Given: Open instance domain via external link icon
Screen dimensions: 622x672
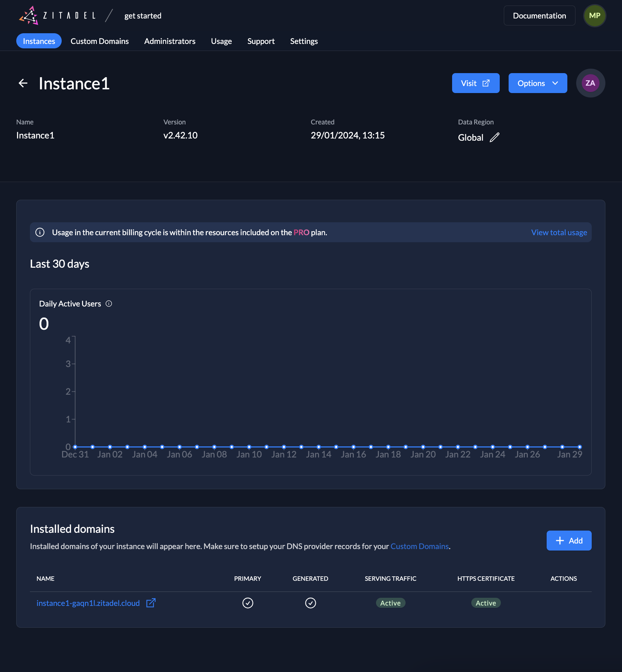Looking at the screenshot, I should 151,603.
